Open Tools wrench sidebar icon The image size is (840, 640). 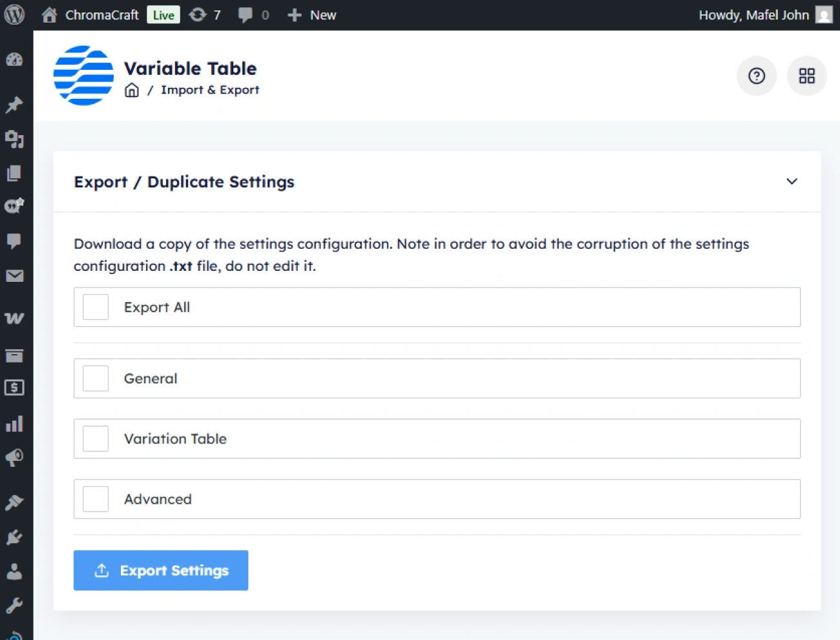pos(14,606)
